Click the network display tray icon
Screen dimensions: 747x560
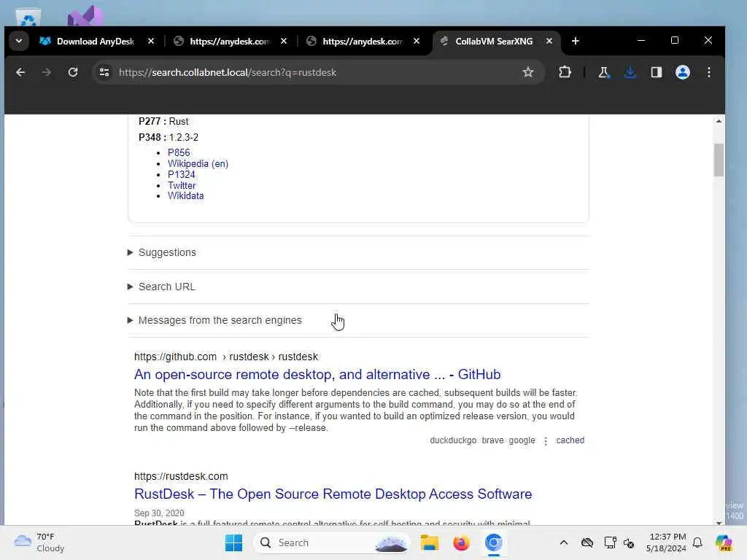tap(610, 542)
